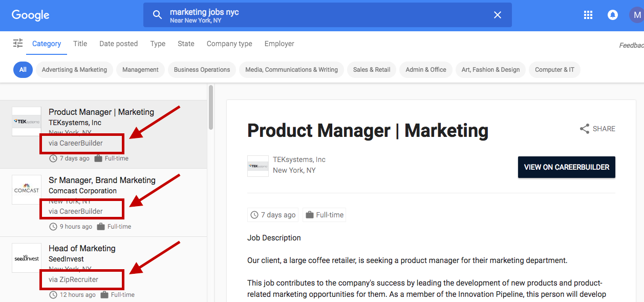This screenshot has height=302, width=644.
Task: Click View on CareerBuilder button
Action: tap(566, 167)
